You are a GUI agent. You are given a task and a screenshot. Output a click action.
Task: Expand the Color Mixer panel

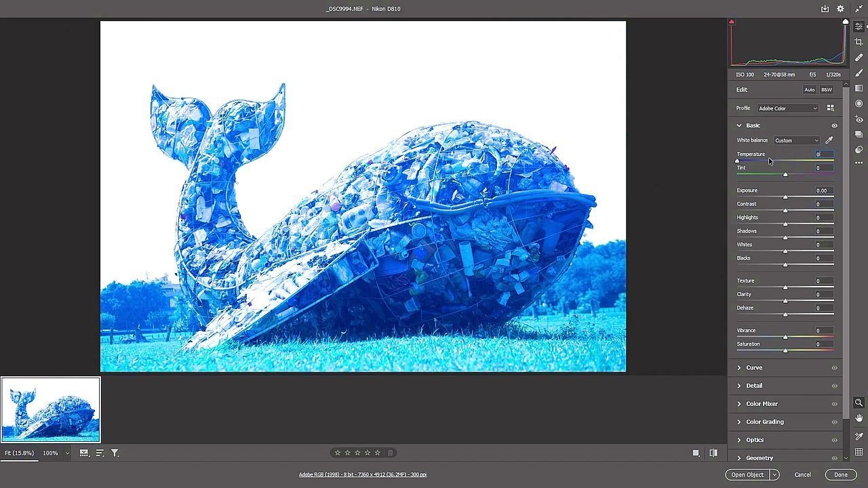(x=739, y=404)
